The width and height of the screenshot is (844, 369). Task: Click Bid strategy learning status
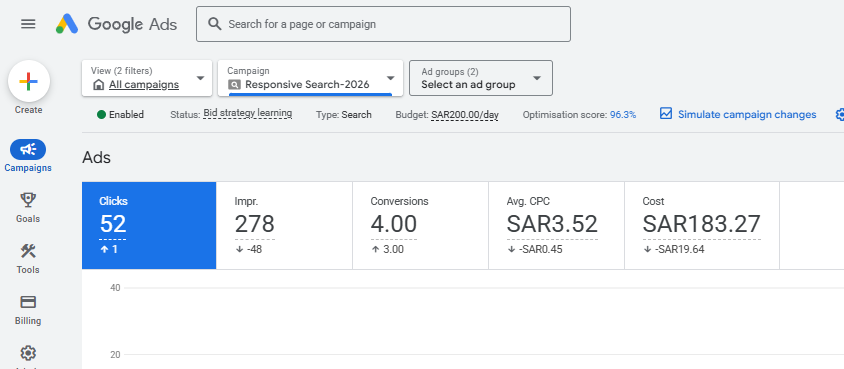248,113
